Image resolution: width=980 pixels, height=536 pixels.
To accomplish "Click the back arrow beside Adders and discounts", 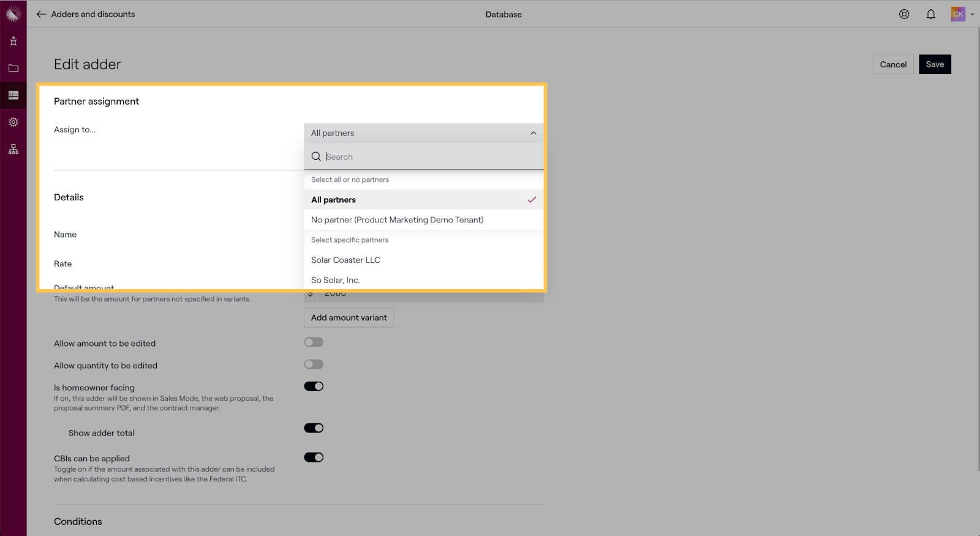I will point(41,14).
